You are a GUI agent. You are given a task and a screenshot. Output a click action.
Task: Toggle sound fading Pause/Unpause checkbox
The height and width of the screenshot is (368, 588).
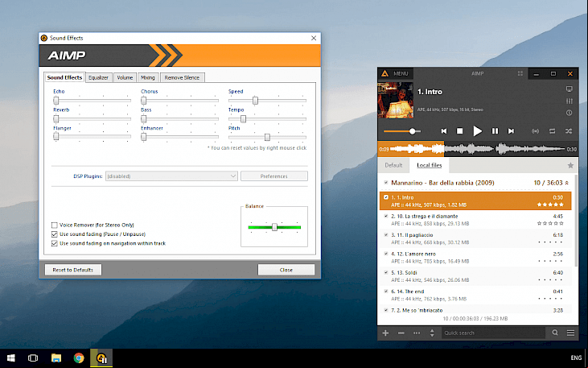coord(55,234)
